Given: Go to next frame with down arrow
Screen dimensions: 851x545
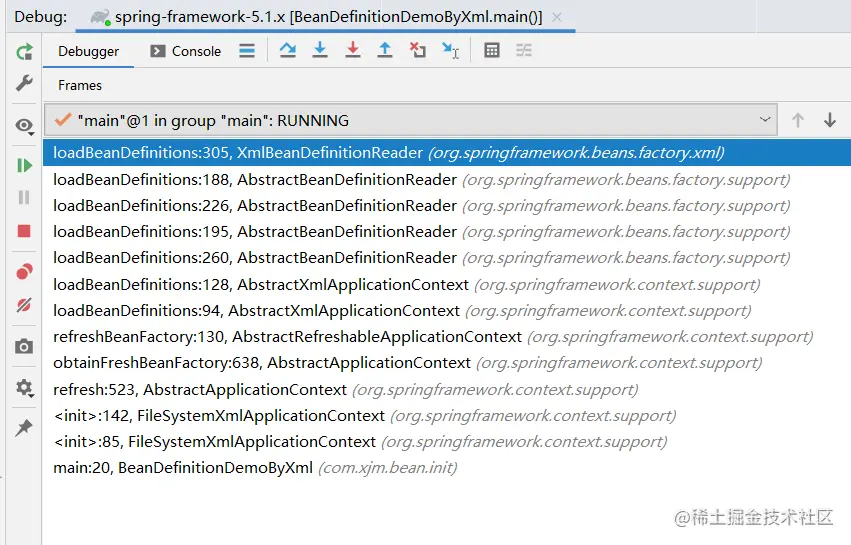Looking at the screenshot, I should pyautogui.click(x=830, y=120).
